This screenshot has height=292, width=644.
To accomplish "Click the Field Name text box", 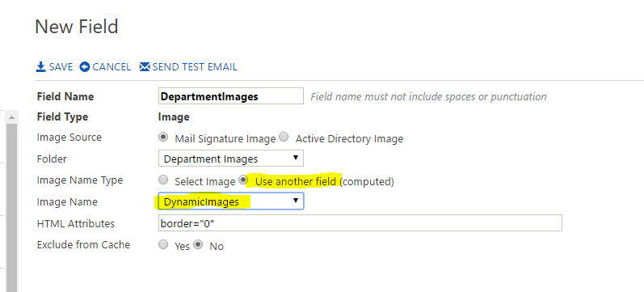I will click(231, 95).
